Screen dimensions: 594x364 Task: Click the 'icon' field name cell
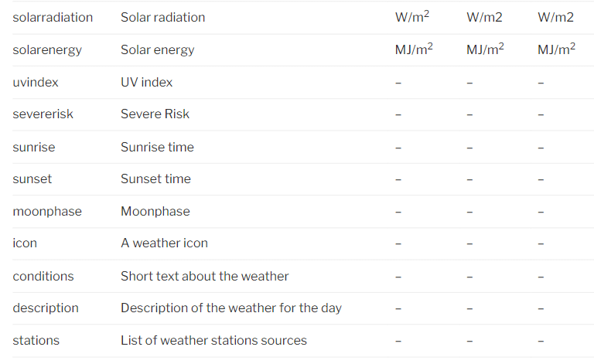click(25, 243)
